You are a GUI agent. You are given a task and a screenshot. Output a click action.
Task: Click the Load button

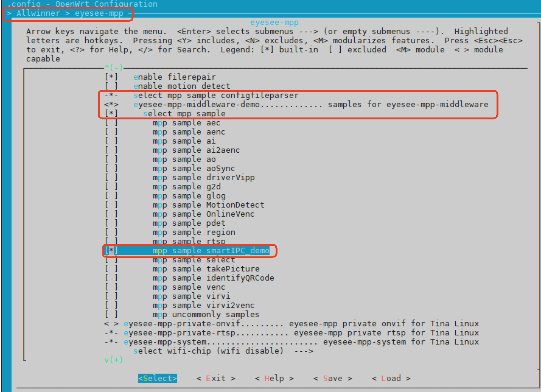click(x=391, y=379)
